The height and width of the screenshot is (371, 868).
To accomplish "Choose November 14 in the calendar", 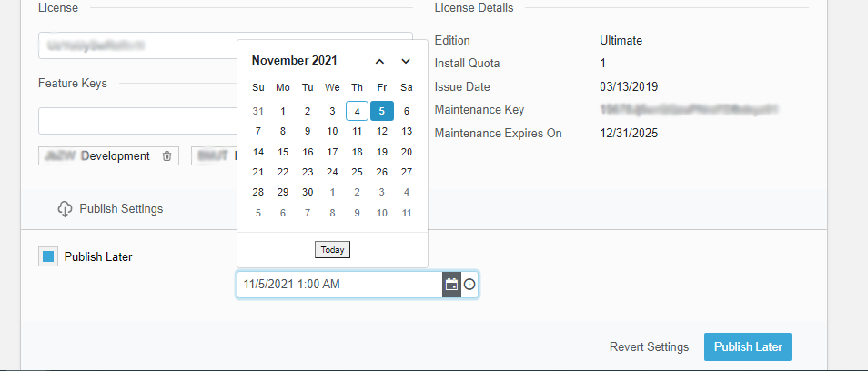I will (258, 152).
